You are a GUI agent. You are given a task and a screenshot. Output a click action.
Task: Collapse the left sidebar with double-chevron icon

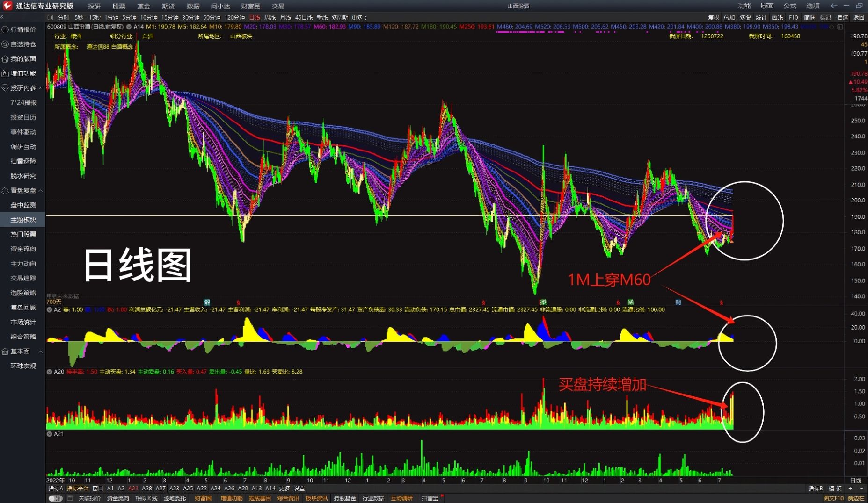tap(2, 17)
